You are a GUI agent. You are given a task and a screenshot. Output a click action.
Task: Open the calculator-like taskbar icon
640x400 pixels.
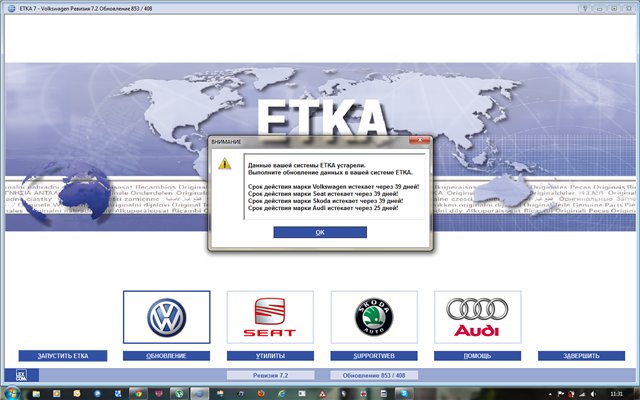coord(384,393)
